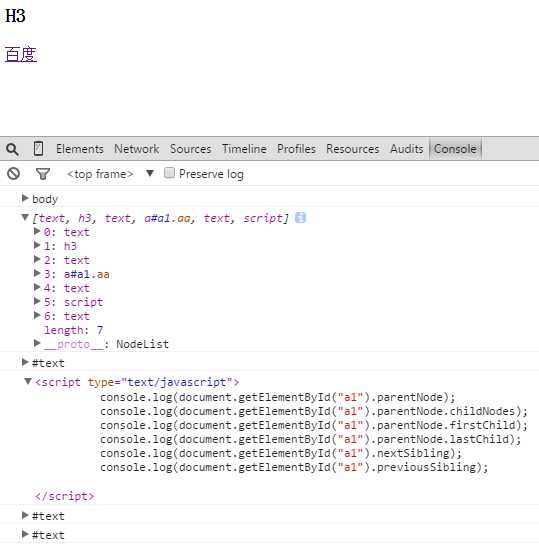539x546 pixels.
Task: Enable the Preserve log checkbox
Action: point(169,173)
